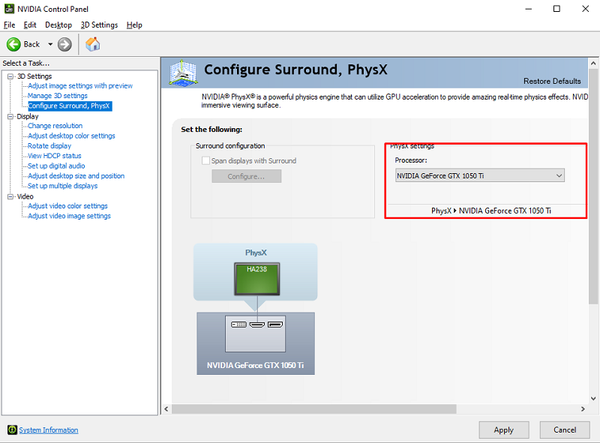Click the Apply button

(504, 430)
